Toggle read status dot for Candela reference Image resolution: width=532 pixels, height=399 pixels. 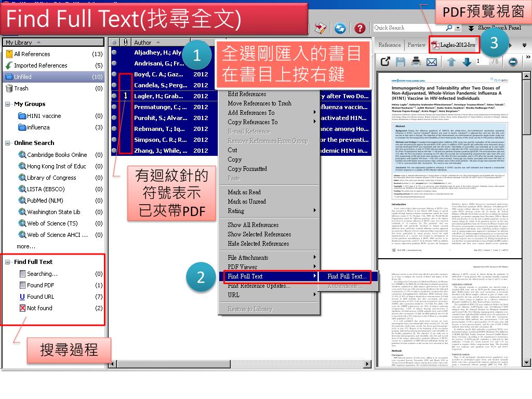[x=114, y=85]
